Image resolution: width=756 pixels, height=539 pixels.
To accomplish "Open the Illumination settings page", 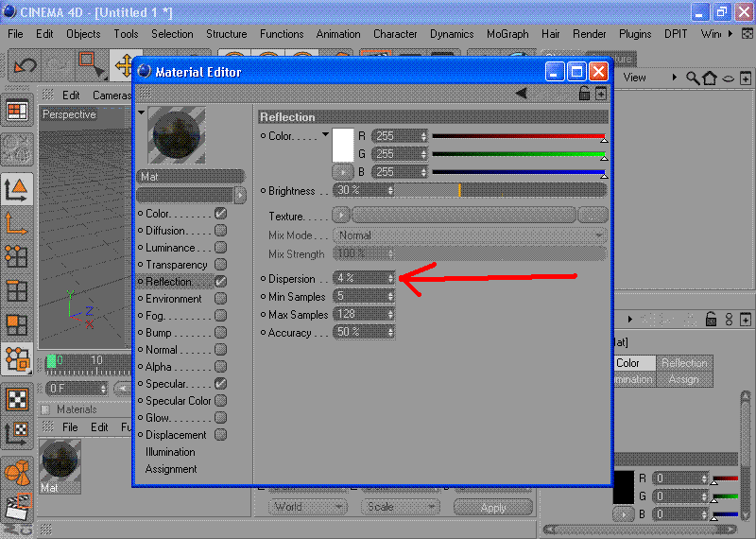I will coord(170,452).
